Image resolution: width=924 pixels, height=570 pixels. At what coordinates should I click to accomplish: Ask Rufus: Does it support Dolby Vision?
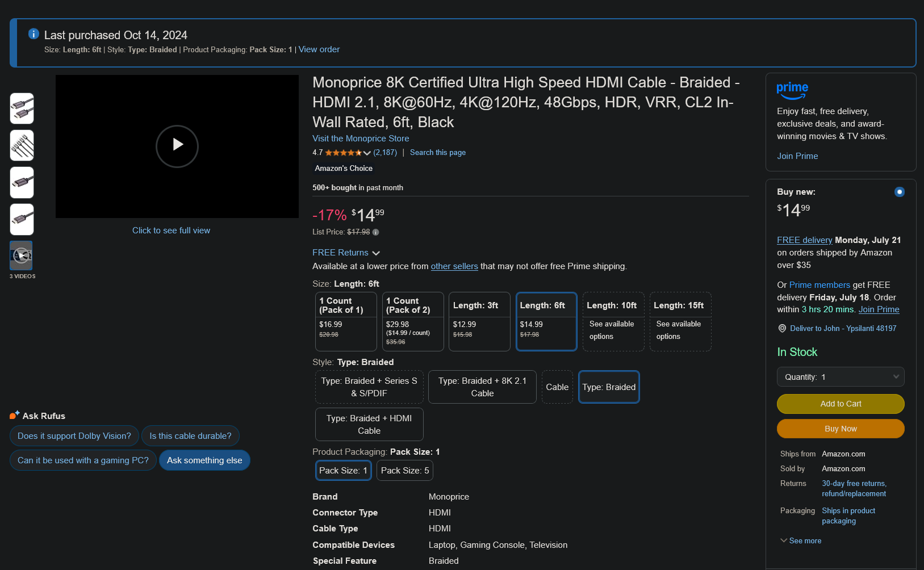click(x=74, y=436)
